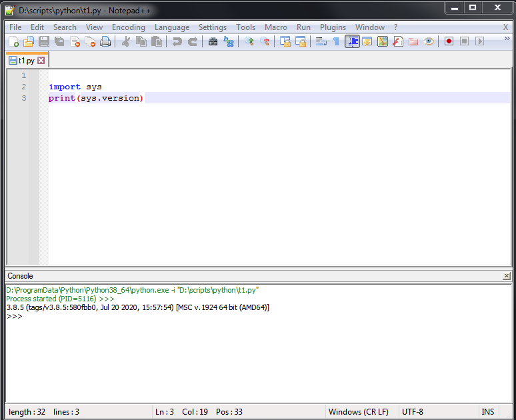516x420 pixels.
Task: Click 'length : 32 lines : 3' status entry
Action: 44,412
